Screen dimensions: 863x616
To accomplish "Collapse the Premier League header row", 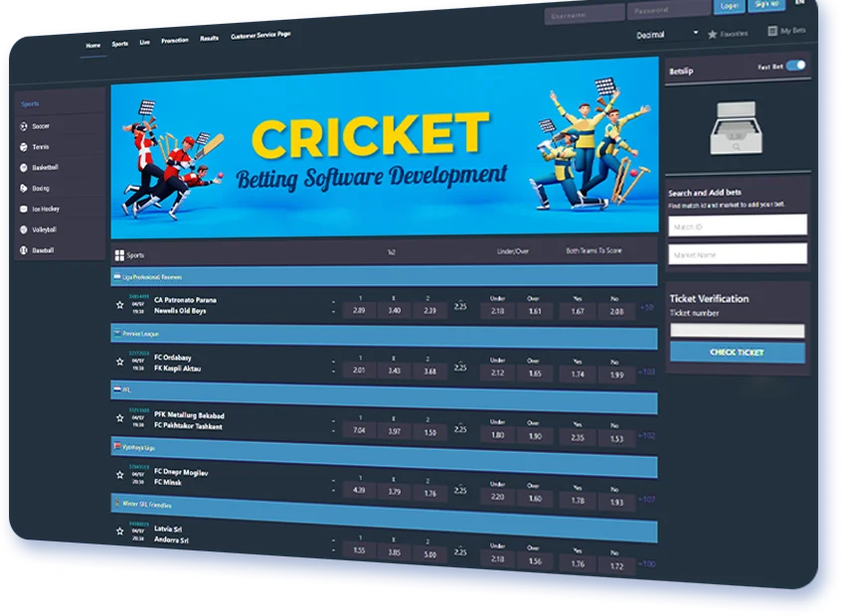I will [x=384, y=336].
